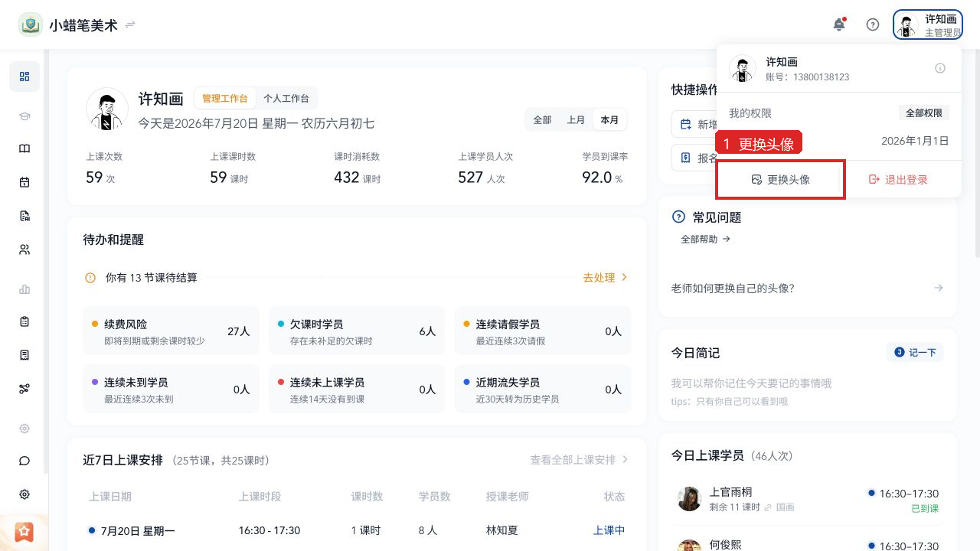Open the 欠课时学员 card
Screen dimensions: 980x551
(x=356, y=331)
